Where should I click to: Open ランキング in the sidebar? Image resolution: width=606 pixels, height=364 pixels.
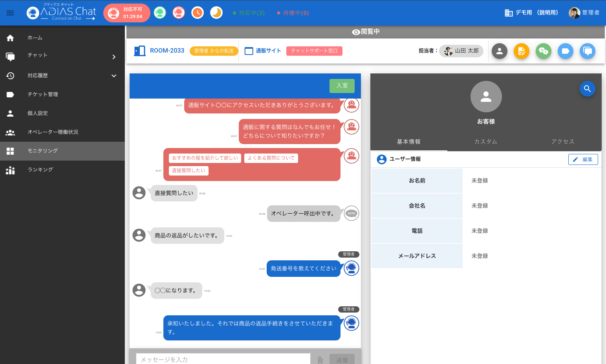click(x=40, y=170)
